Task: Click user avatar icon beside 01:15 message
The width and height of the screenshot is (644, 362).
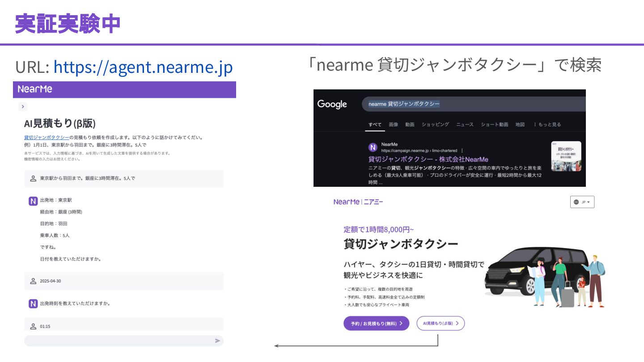Action: pyautogui.click(x=33, y=326)
